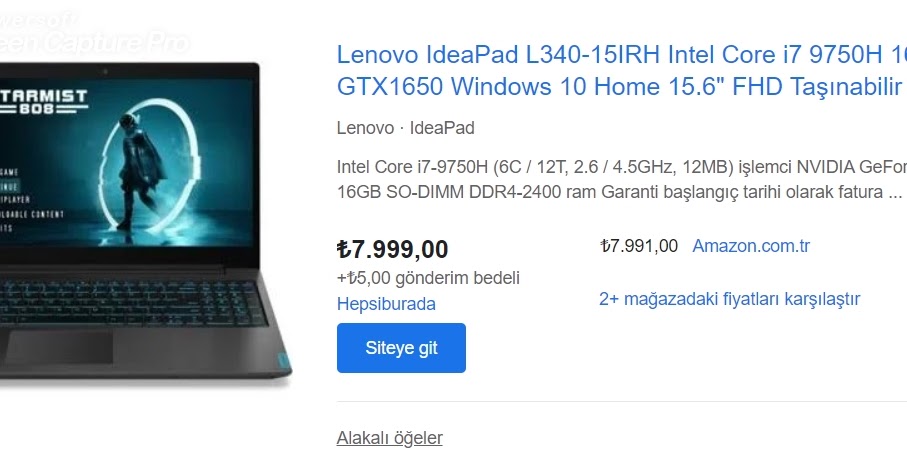Expand the truncated description ellipsis
The width and height of the screenshot is (907, 476).
[x=895, y=193]
